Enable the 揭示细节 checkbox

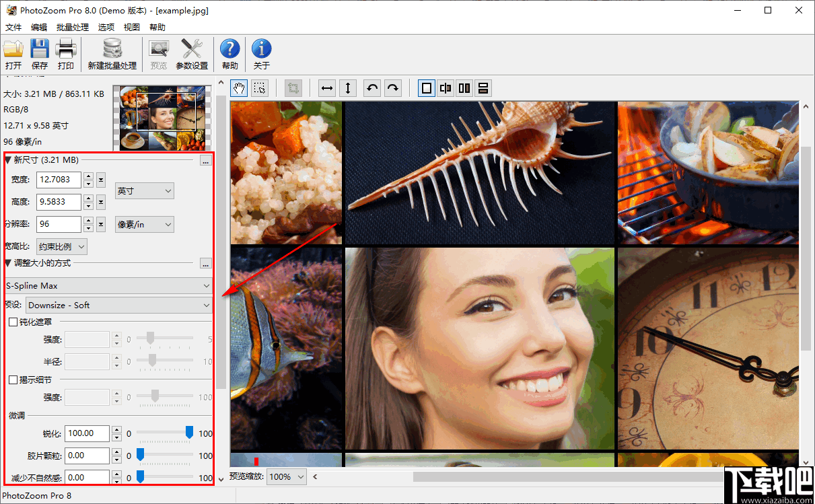pyautogui.click(x=12, y=379)
